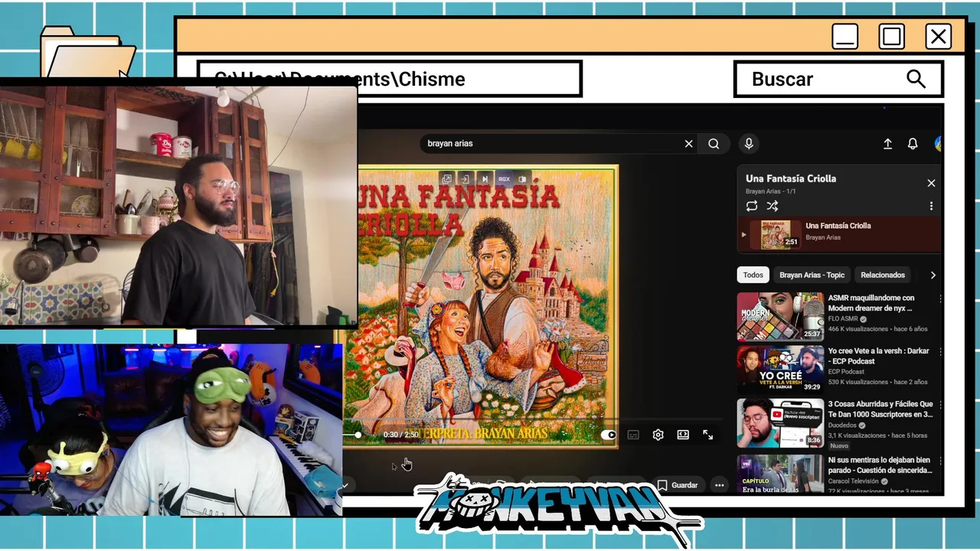Image resolution: width=980 pixels, height=551 pixels.
Task: Select the Relacionados filter chip
Action: [x=883, y=275]
